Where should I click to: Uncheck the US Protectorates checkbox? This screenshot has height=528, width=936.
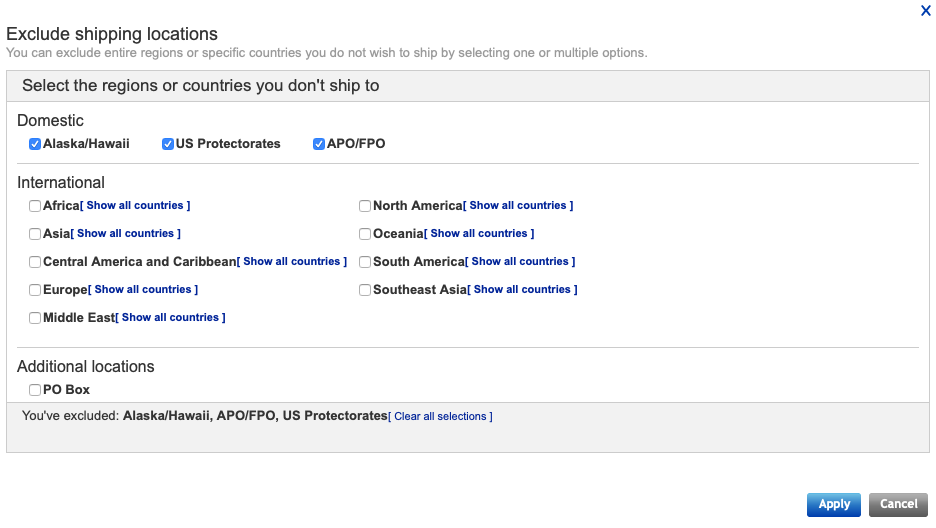pos(168,144)
